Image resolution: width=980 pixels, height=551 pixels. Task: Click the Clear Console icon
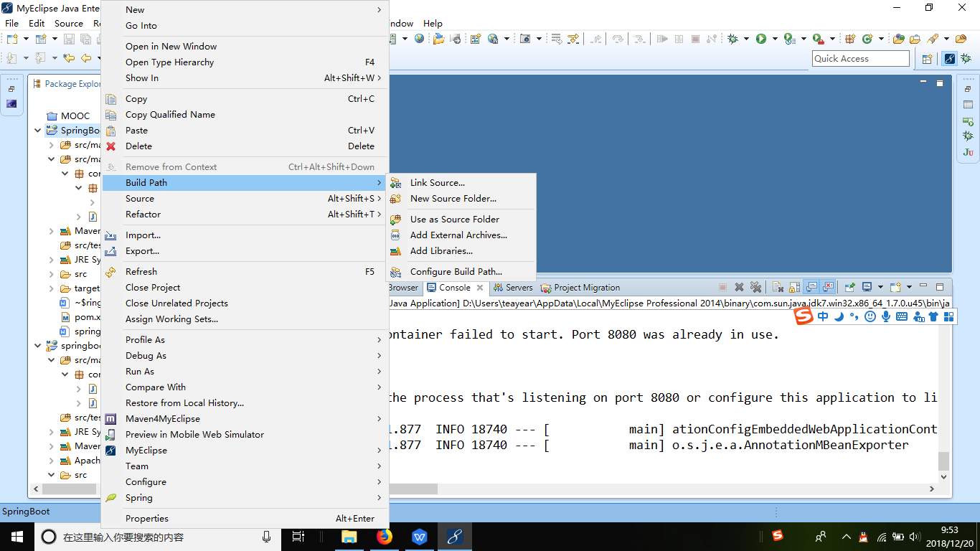click(778, 287)
